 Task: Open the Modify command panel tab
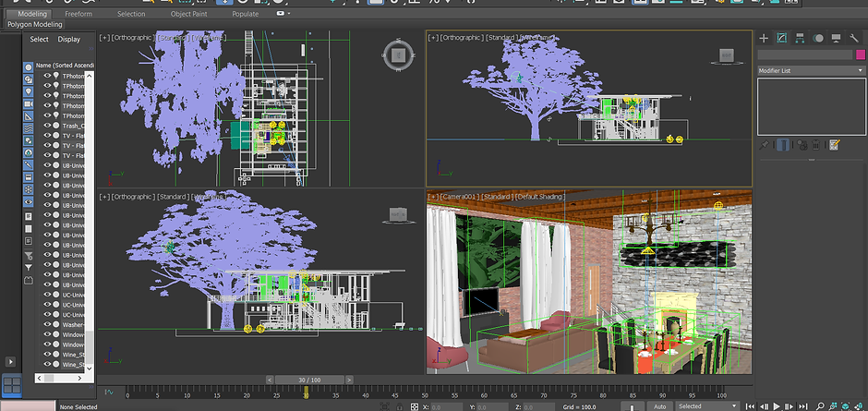click(781, 38)
